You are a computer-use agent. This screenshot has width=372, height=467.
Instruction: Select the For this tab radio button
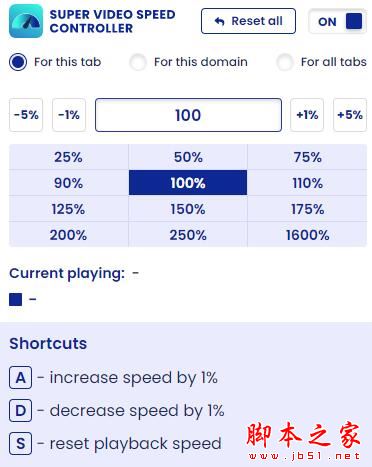(x=18, y=62)
